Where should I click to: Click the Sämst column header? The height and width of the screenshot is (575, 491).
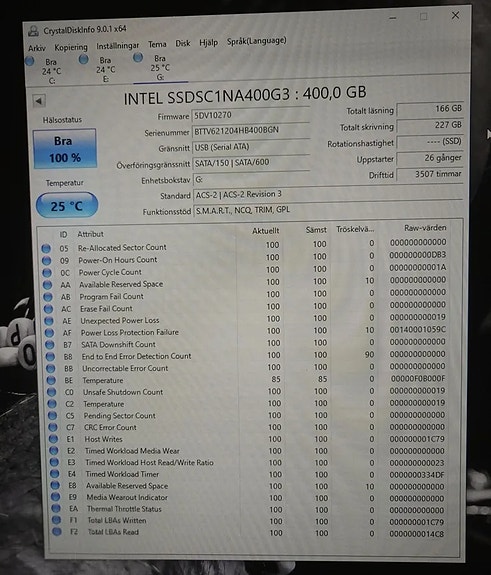316,230
